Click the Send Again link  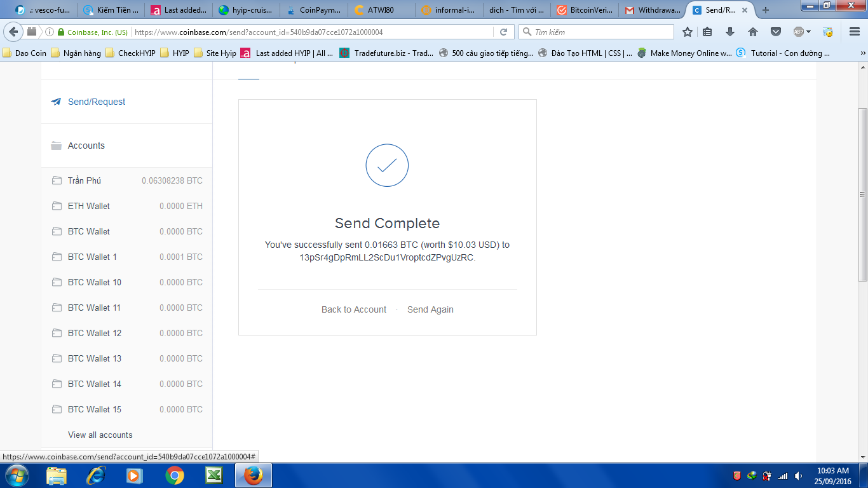[430, 309]
